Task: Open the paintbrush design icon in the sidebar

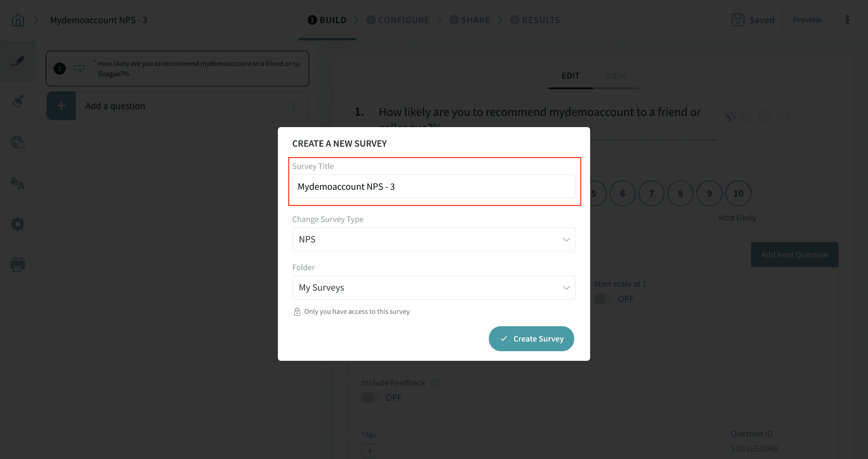Action: pyautogui.click(x=18, y=101)
